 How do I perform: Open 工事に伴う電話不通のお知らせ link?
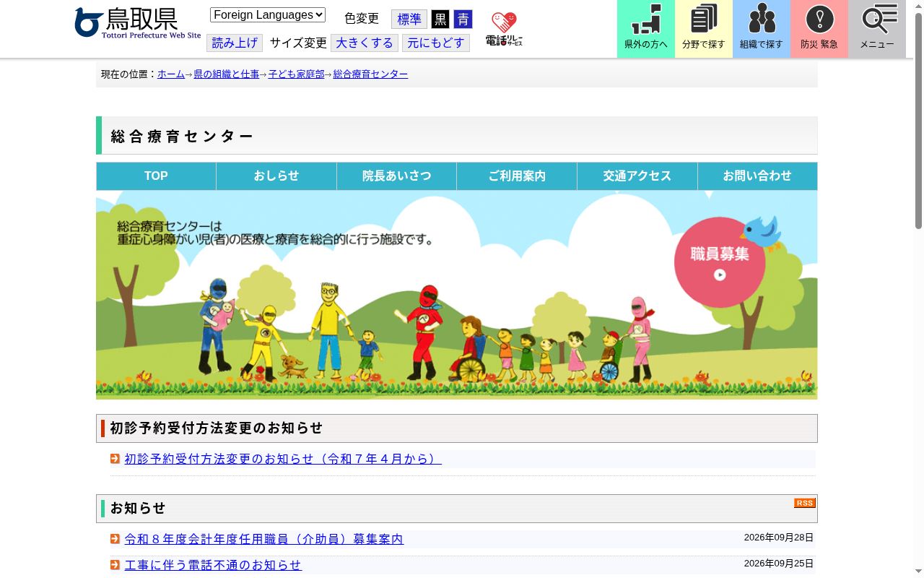(x=213, y=565)
